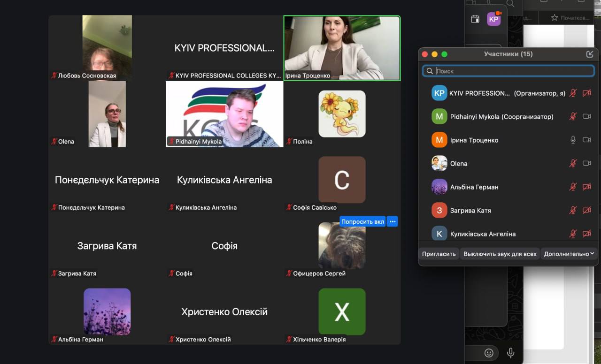
Task: Click the star icon beside Початков tab
Action: (x=555, y=18)
